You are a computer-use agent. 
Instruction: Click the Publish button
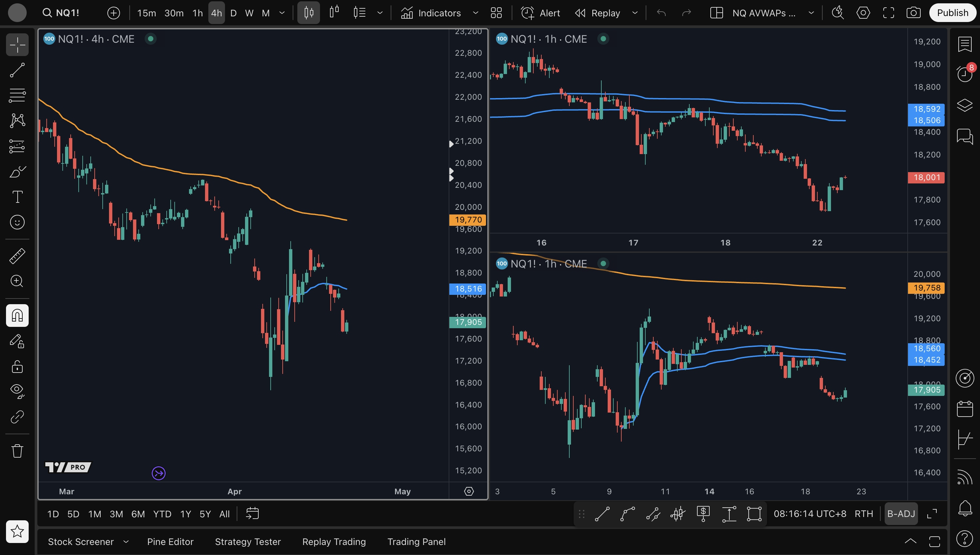[x=952, y=13]
